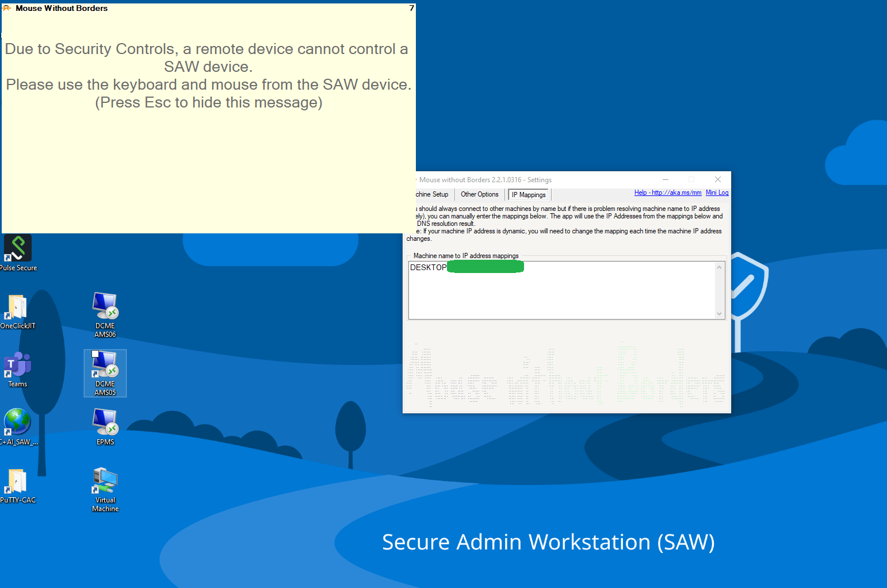The height and width of the screenshot is (588, 887).
Task: Launch Microsoft Teams from the desktop
Action: pyautogui.click(x=18, y=369)
